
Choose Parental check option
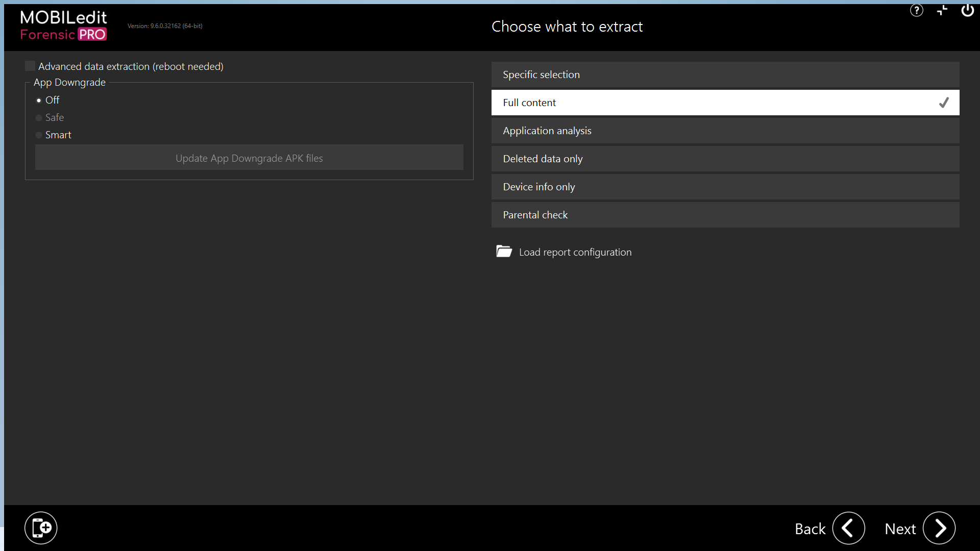click(x=725, y=215)
